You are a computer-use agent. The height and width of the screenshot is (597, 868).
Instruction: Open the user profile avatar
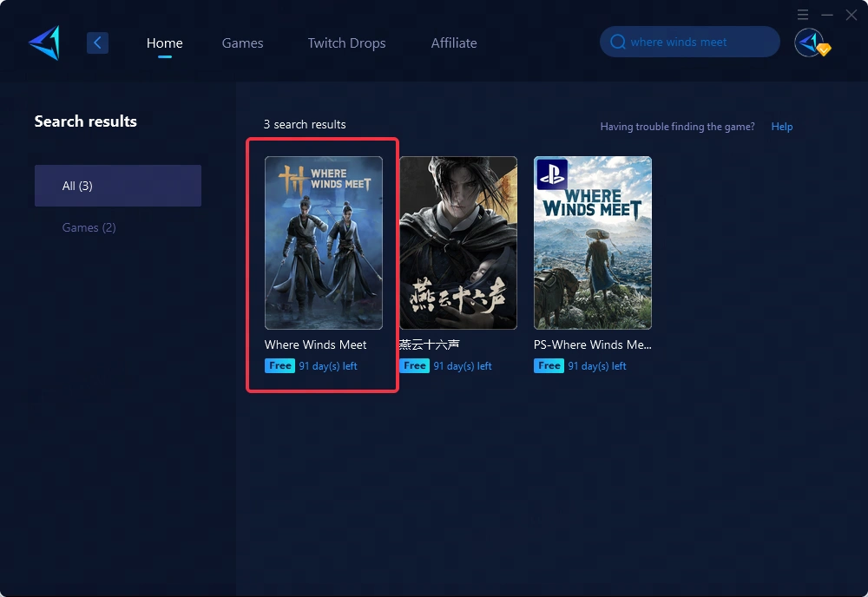coord(808,43)
